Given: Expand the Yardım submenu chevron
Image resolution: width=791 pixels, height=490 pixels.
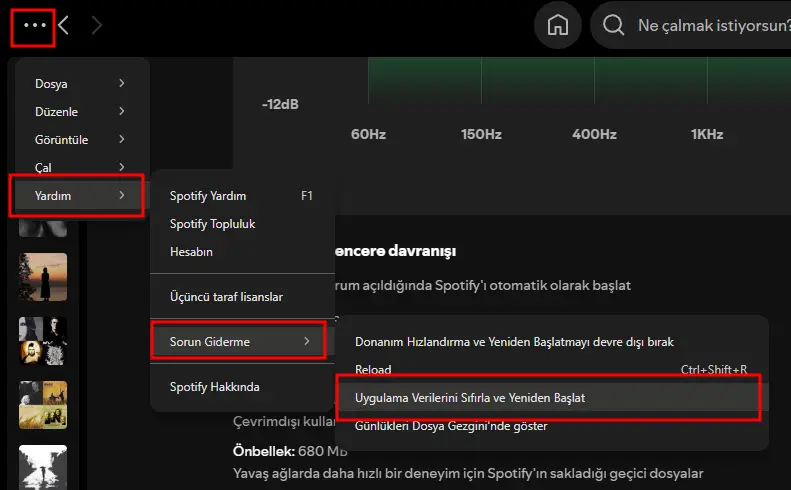Looking at the screenshot, I should point(122,195).
